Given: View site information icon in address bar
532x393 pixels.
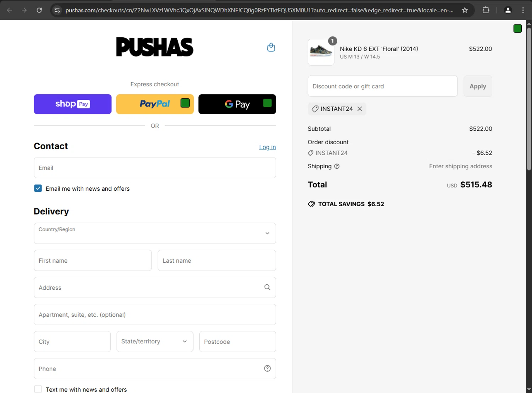Looking at the screenshot, I should click(57, 10).
